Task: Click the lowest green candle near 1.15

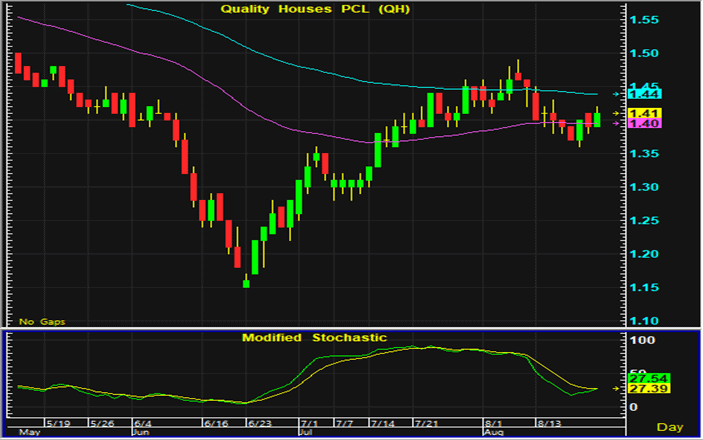Action: [246, 283]
